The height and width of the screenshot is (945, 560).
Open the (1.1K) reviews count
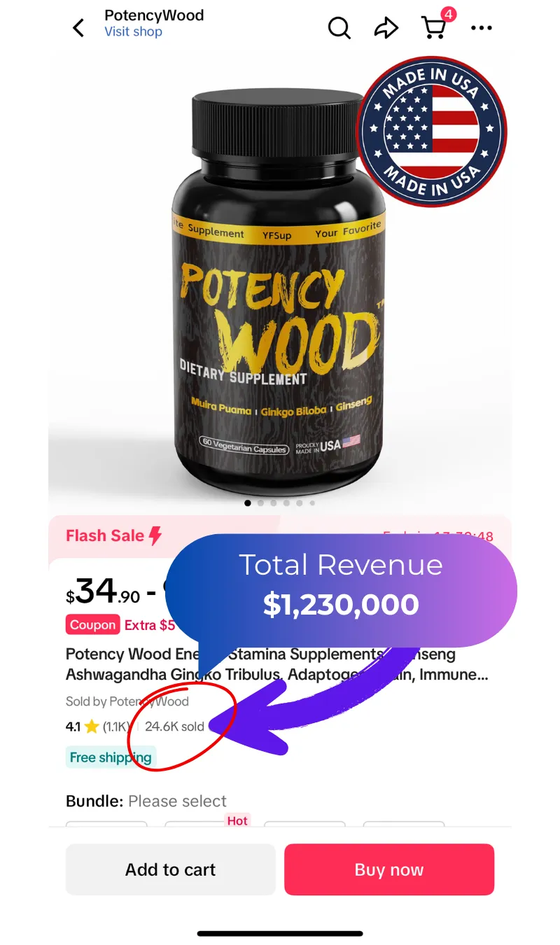tap(116, 727)
